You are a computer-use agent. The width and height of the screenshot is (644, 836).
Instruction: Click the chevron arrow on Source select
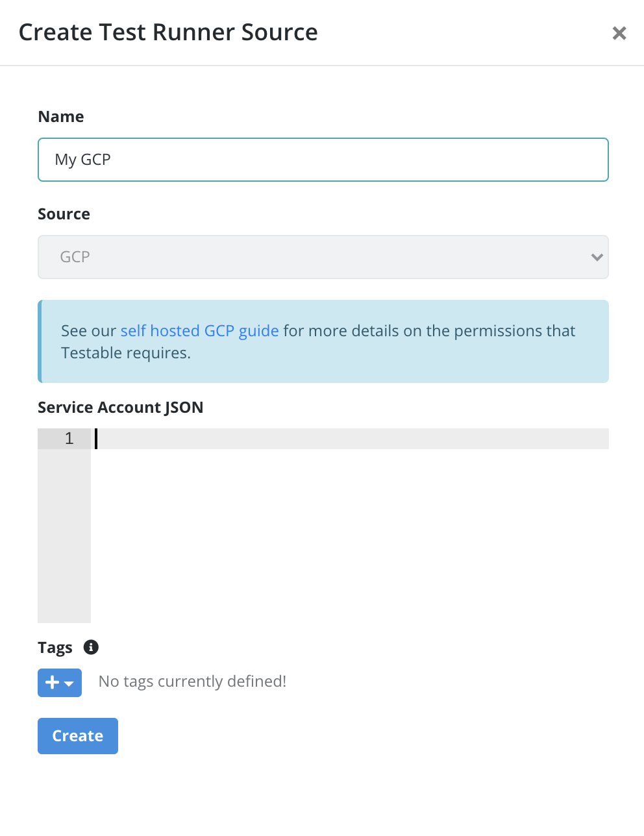597,257
